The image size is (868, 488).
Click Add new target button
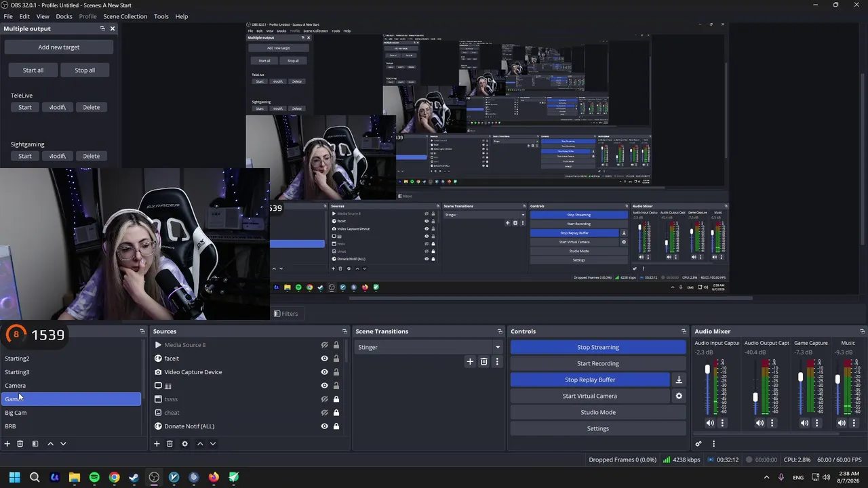[59, 47]
